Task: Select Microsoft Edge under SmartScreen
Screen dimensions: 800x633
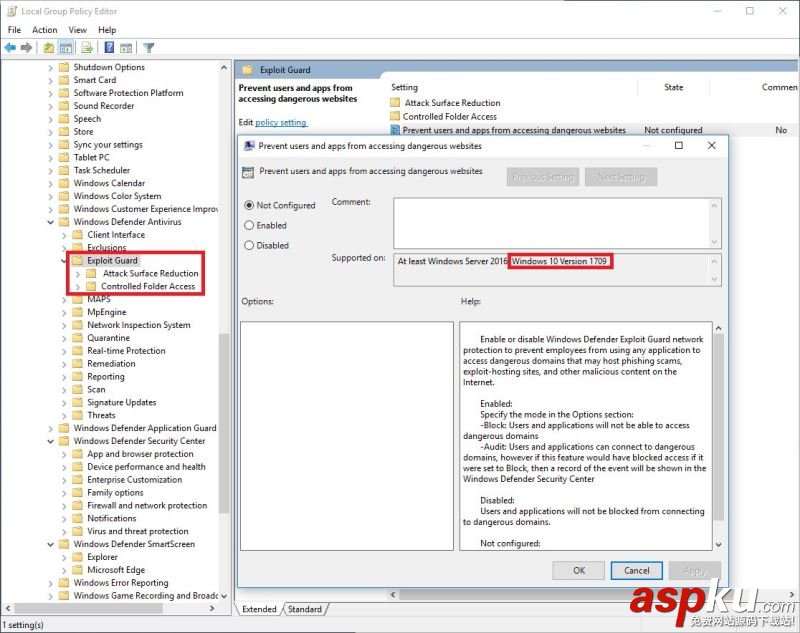Action: pos(116,570)
